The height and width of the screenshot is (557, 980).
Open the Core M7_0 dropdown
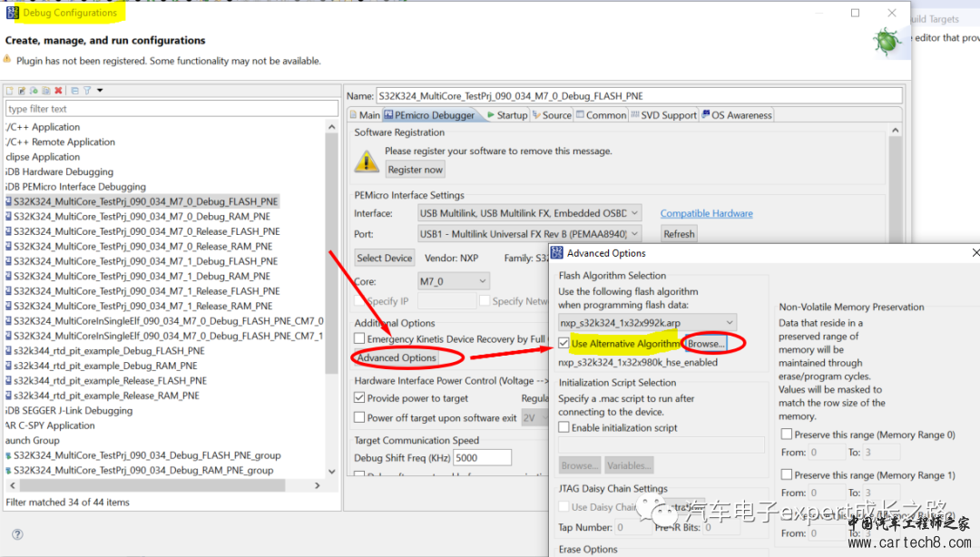click(453, 281)
